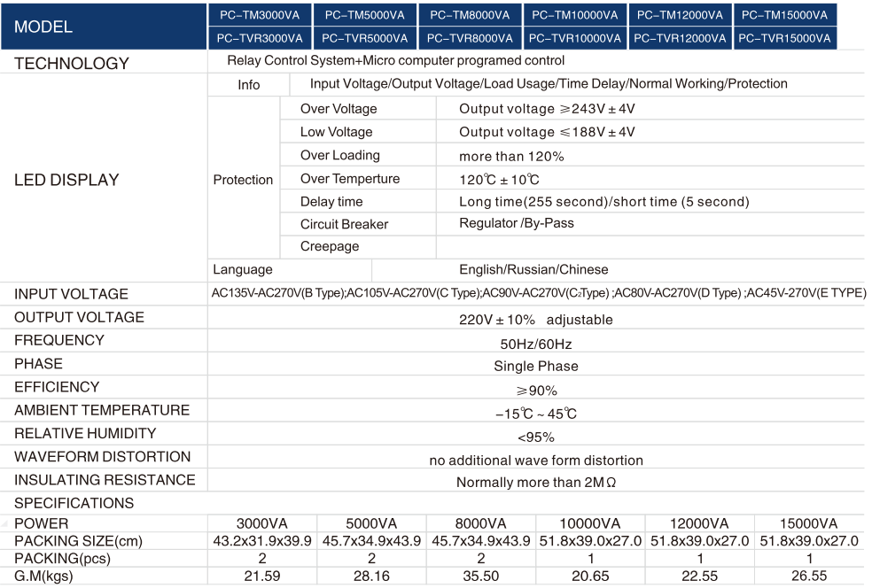Viewport: 872px width, 588px height.
Task: Click the MODEL header label
Action: pyautogui.click(x=43, y=27)
